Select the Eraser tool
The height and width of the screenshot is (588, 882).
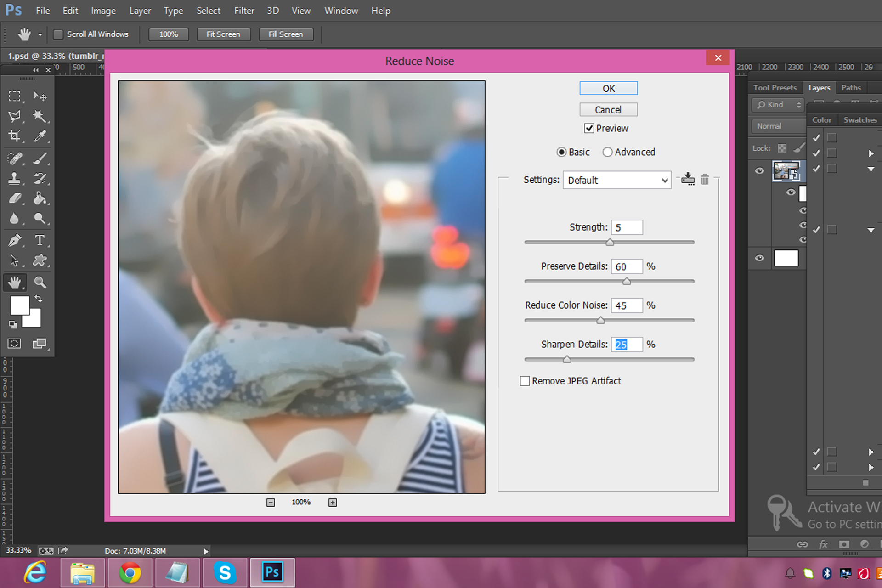(15, 198)
